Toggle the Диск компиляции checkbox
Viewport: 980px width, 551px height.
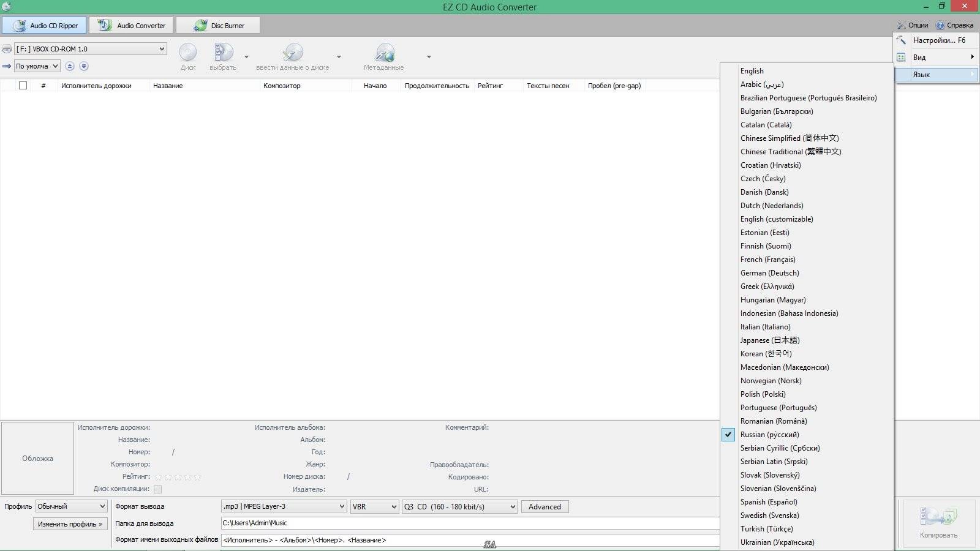(x=157, y=489)
